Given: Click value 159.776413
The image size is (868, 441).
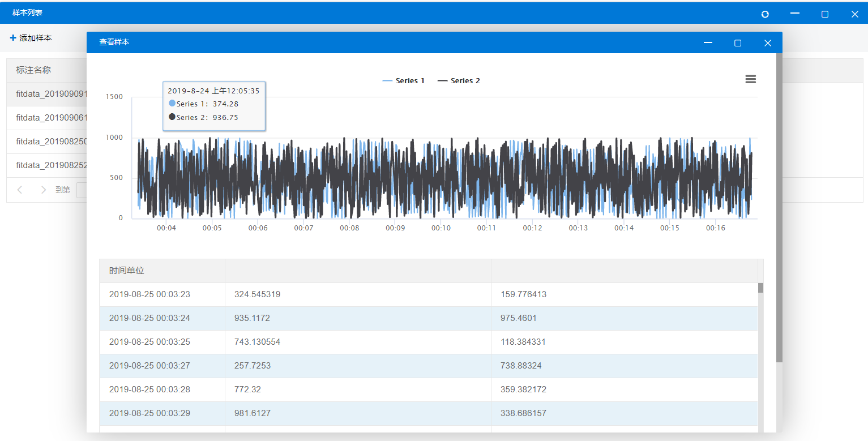Looking at the screenshot, I should point(524,294).
